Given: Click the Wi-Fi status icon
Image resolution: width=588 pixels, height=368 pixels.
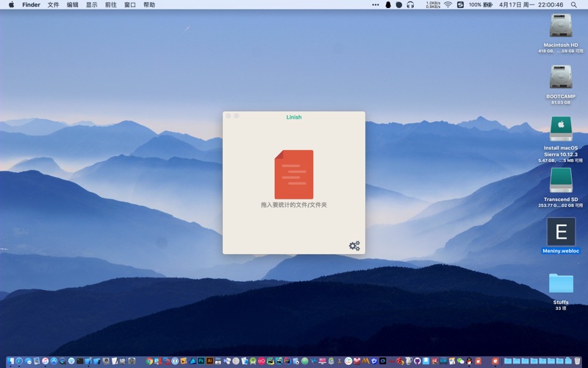Looking at the screenshot, I should point(448,4).
